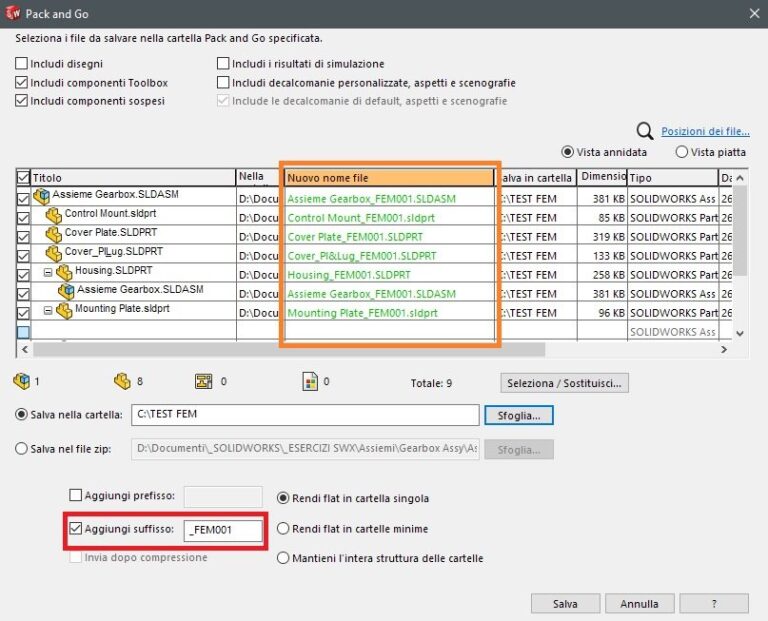Click the other files count icon
Screen dimensions: 768x621
coord(310,382)
